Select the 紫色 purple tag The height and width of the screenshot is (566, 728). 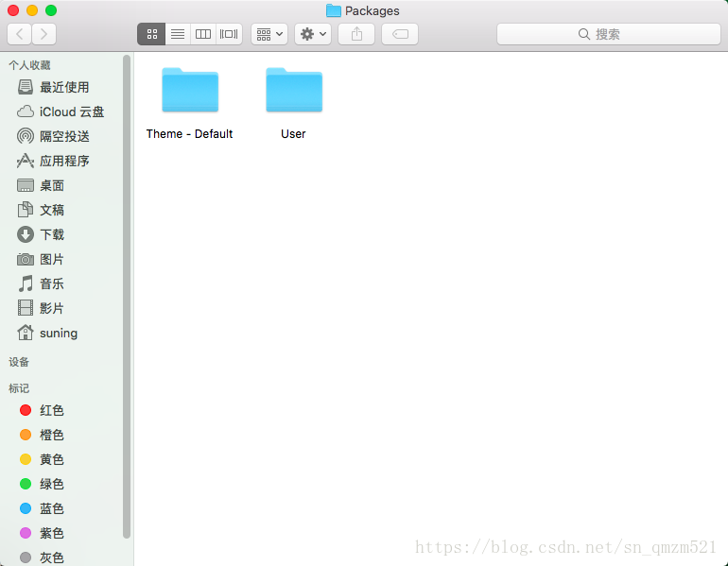[x=42, y=533]
